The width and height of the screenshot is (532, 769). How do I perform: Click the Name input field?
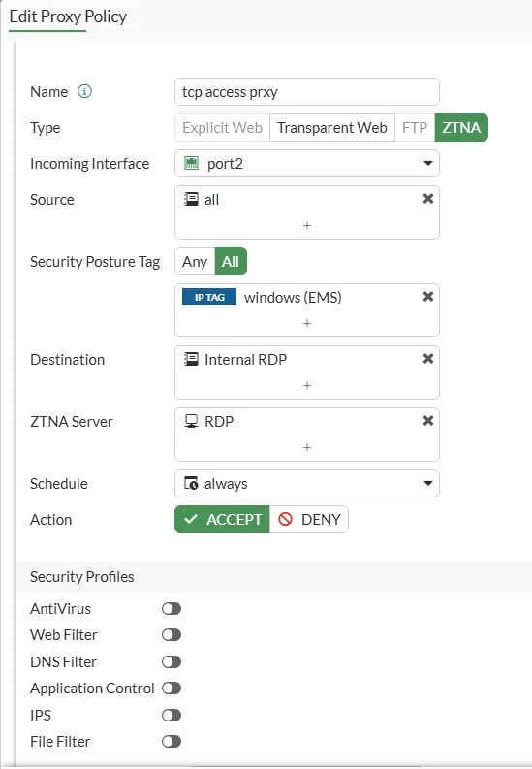[x=307, y=92]
